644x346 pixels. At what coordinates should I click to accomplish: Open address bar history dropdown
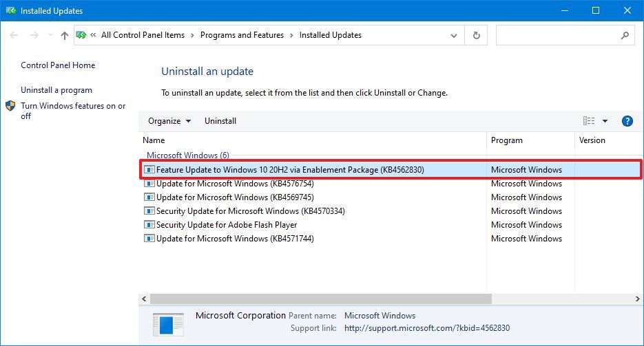(453, 35)
